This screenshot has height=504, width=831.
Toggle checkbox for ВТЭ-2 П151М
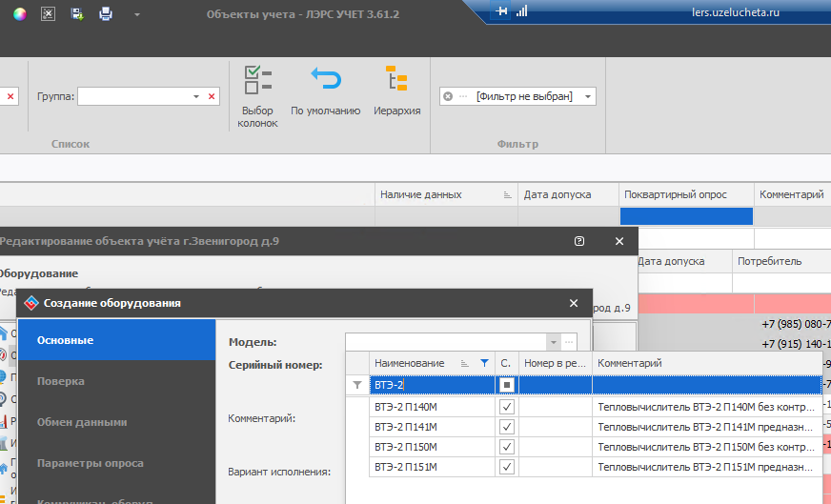tap(507, 468)
